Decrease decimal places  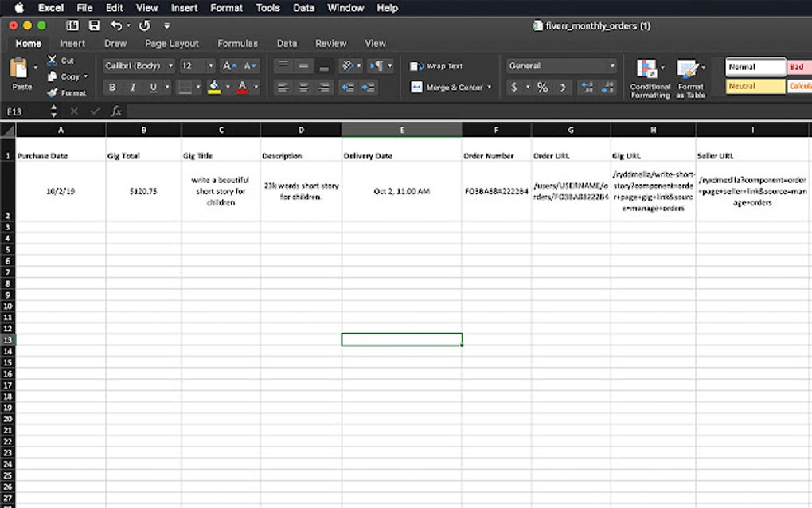pyautogui.click(x=607, y=87)
